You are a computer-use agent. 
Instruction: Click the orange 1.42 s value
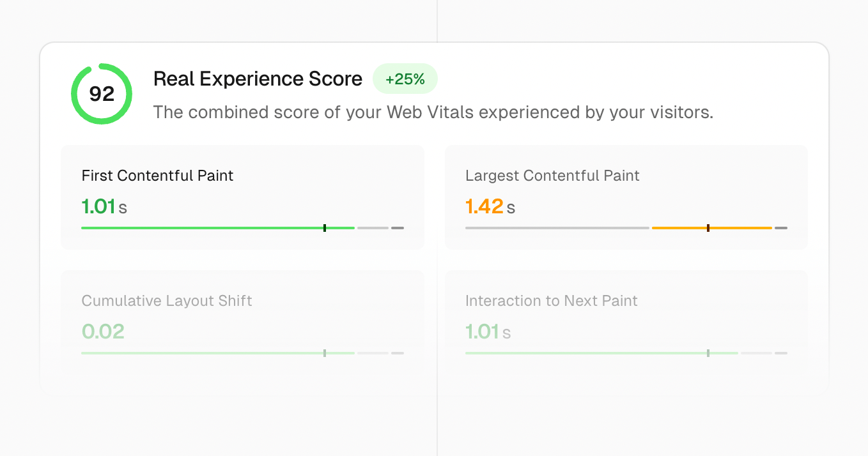490,207
